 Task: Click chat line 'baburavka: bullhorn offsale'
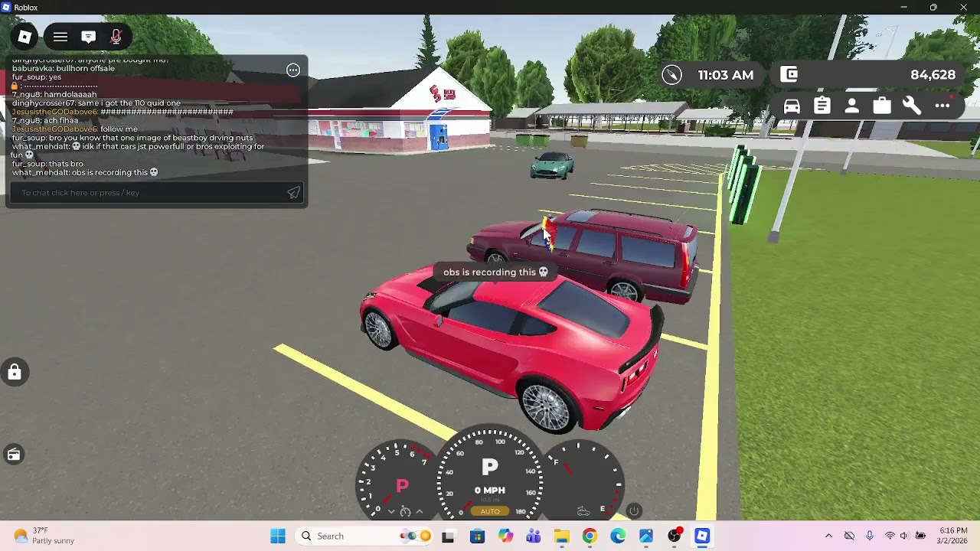pyautogui.click(x=64, y=68)
